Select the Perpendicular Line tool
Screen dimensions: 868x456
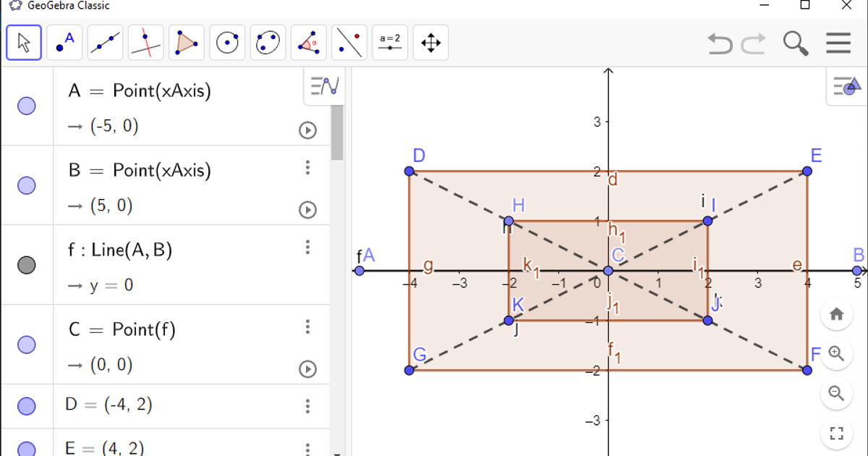(x=145, y=43)
